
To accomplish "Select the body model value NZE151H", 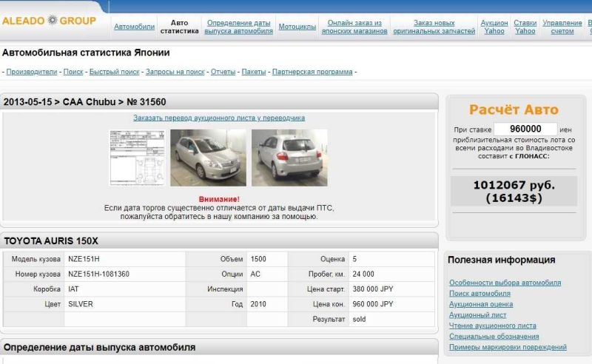I will coord(84,259).
